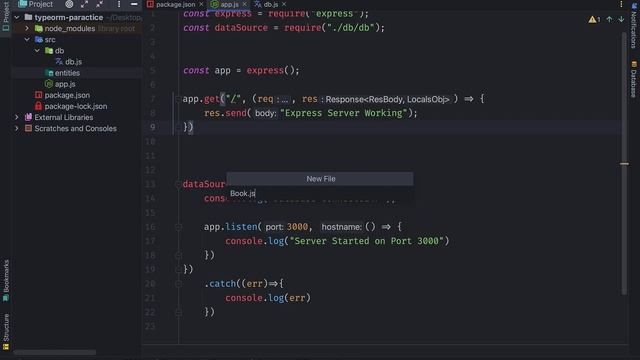This screenshot has height=360, width=640.
Task: Click the fold end marker at line 22
Action: coord(178,312)
